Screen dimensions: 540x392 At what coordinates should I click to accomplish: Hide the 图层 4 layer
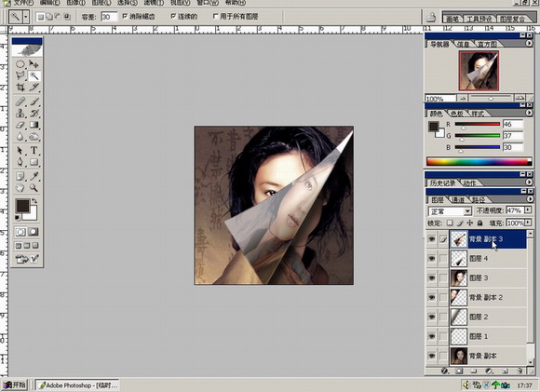point(431,258)
